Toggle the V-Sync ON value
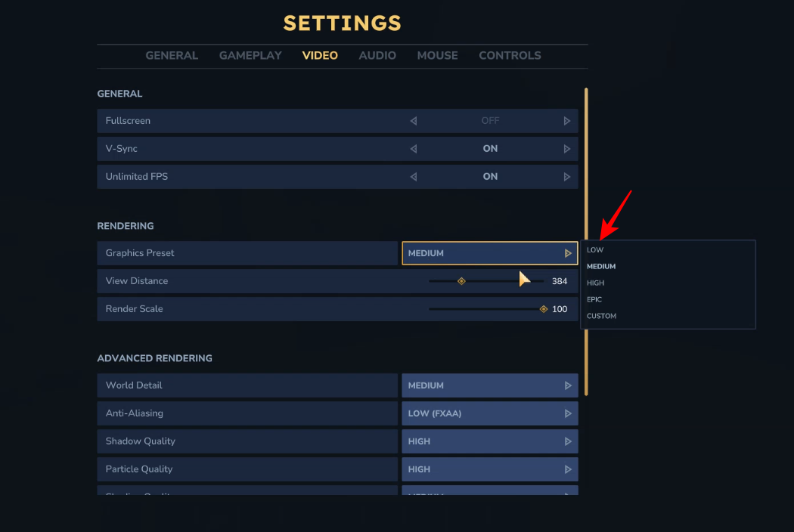The width and height of the screenshot is (794, 532). (x=490, y=149)
